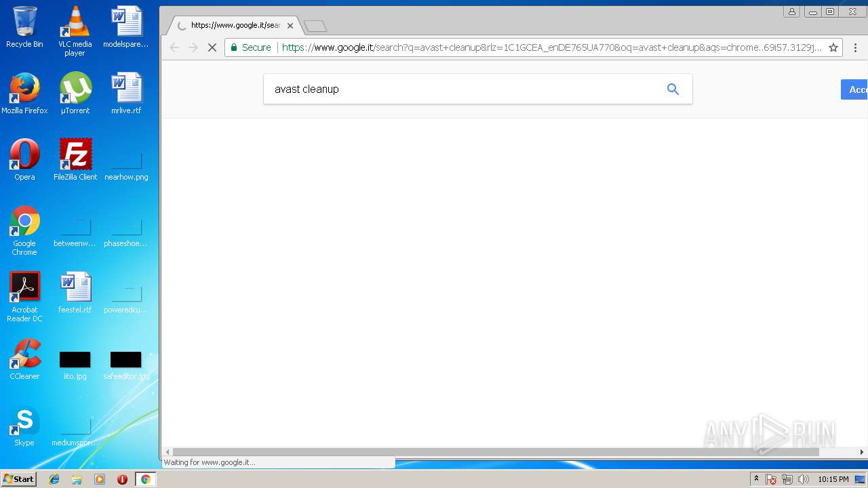Launch CCleaner desktop shortcut

point(24,359)
